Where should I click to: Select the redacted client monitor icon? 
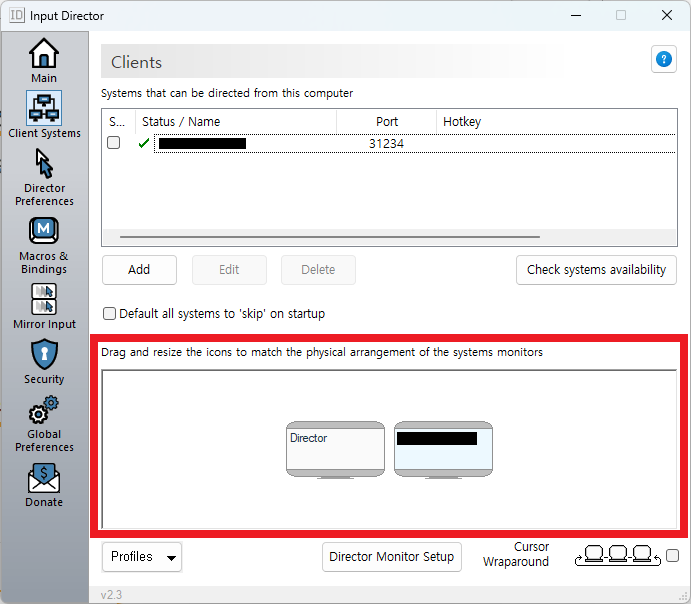(443, 450)
